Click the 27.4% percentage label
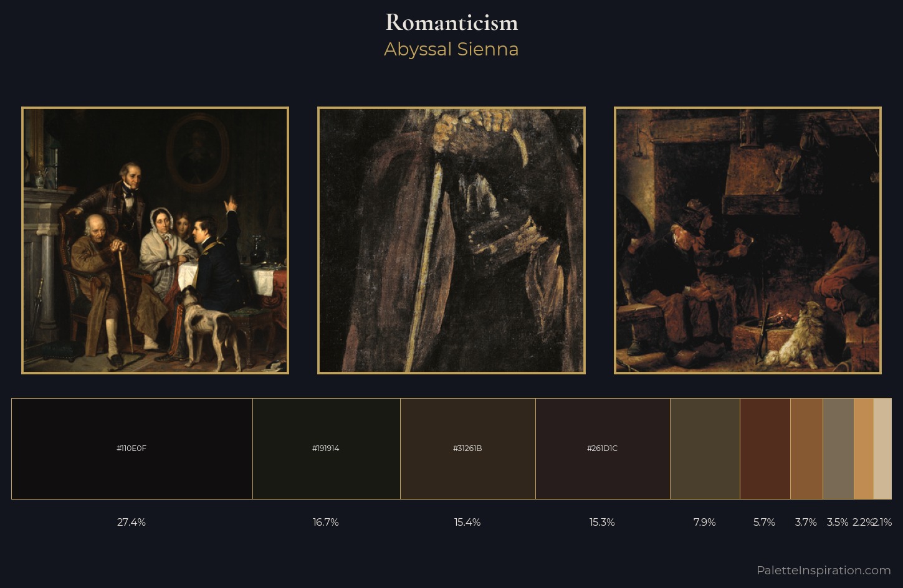The width and height of the screenshot is (903, 588). pyautogui.click(x=131, y=522)
